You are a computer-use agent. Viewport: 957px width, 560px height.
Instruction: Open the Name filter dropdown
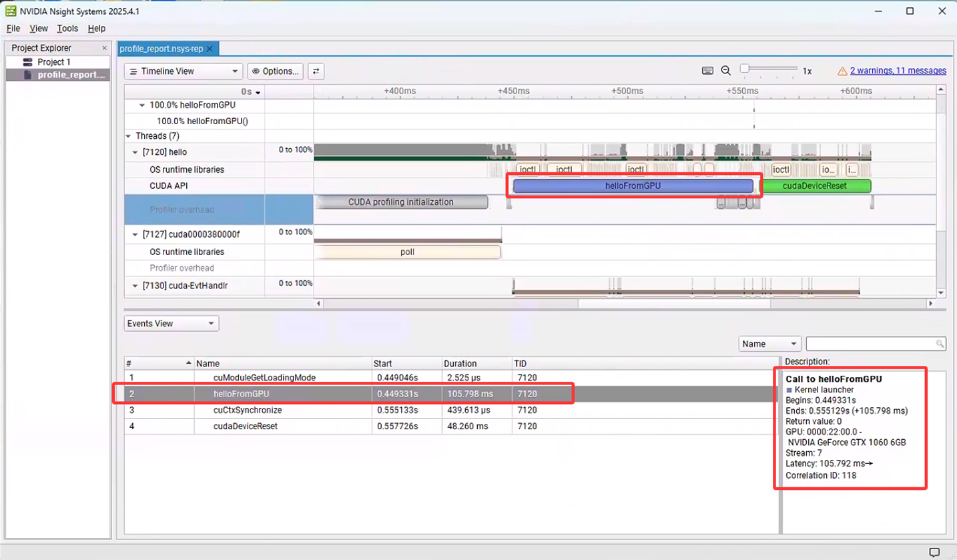tap(769, 344)
